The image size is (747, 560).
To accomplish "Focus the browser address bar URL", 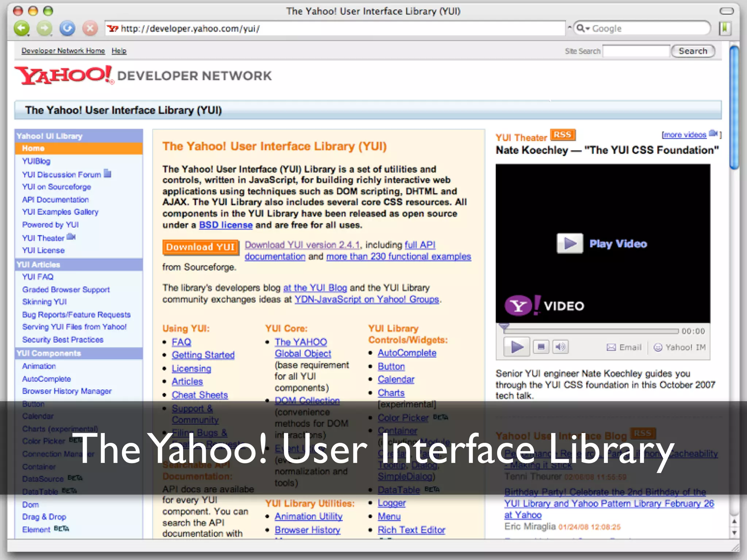I will pos(336,28).
